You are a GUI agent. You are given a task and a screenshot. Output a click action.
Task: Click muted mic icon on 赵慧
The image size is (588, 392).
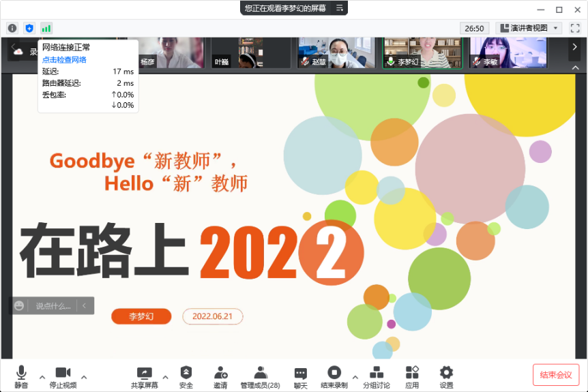[x=305, y=61]
